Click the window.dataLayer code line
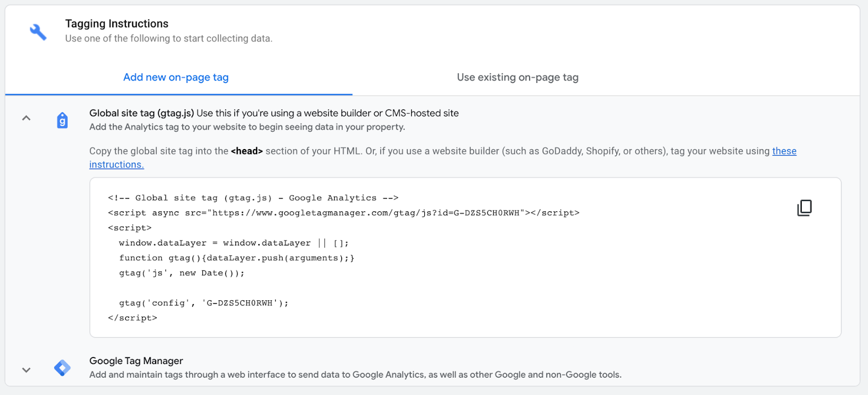 pos(233,243)
